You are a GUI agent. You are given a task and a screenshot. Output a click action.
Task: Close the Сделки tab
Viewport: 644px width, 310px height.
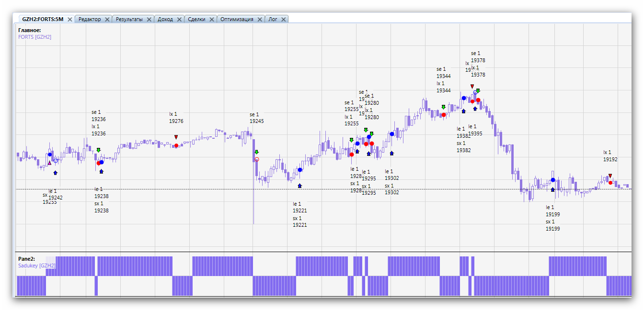point(212,19)
